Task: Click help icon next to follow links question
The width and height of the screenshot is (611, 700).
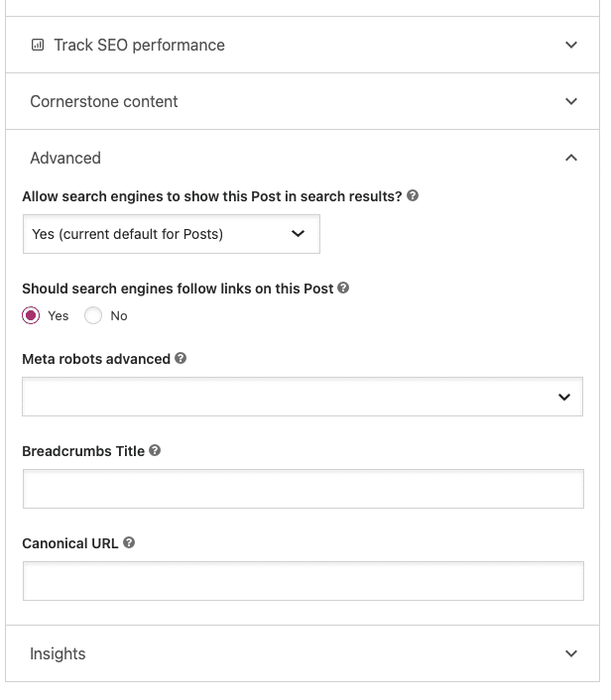Action: click(343, 288)
